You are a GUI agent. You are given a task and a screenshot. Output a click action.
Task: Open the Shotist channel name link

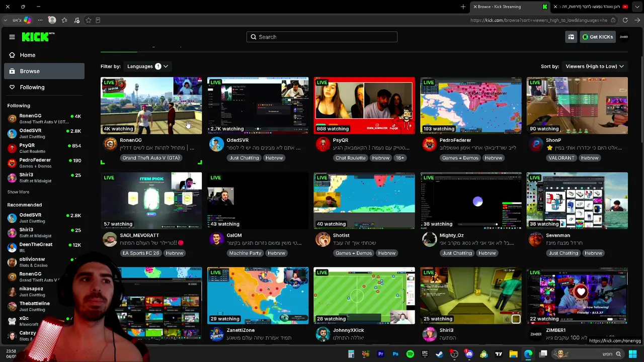(341, 235)
